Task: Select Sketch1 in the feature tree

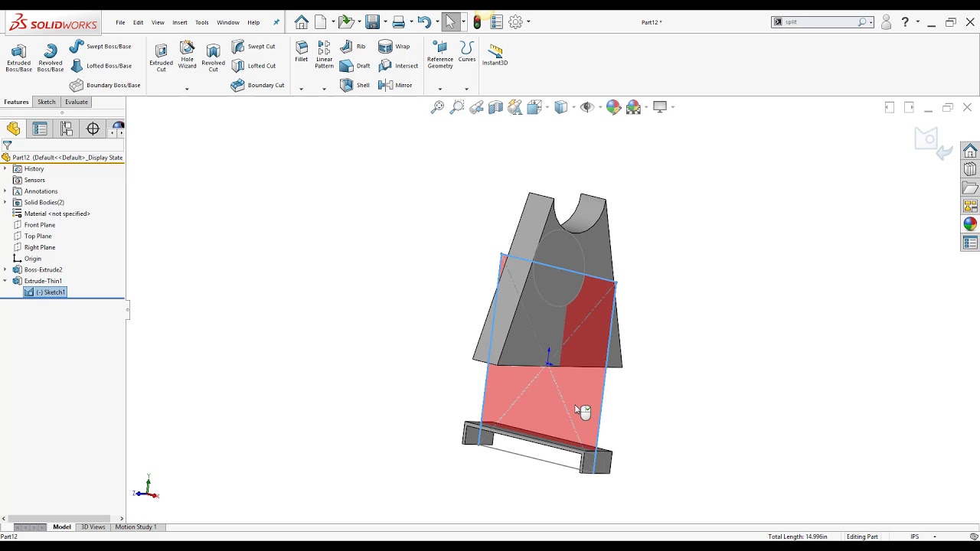Action: (x=51, y=292)
